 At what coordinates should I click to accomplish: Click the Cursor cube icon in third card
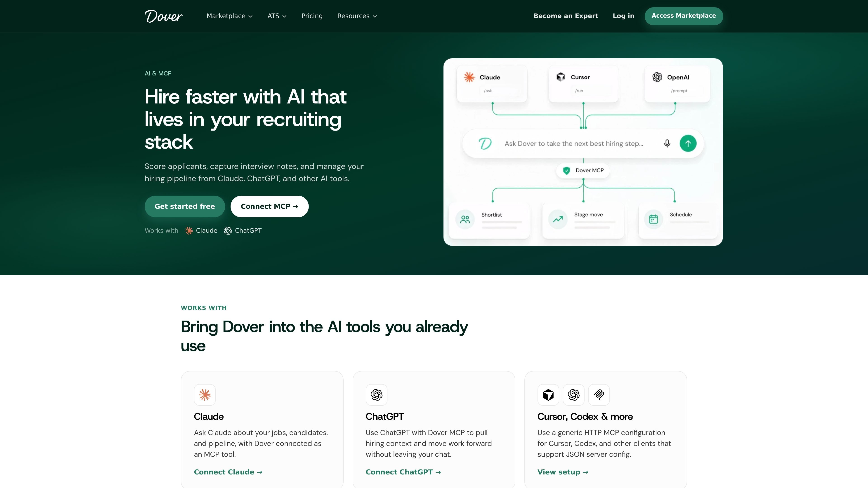(548, 395)
